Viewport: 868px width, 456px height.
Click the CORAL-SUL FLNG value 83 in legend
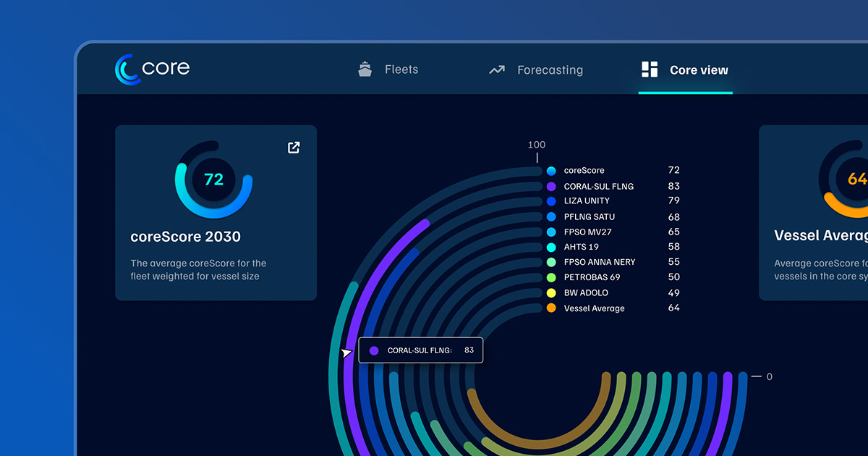pos(673,186)
